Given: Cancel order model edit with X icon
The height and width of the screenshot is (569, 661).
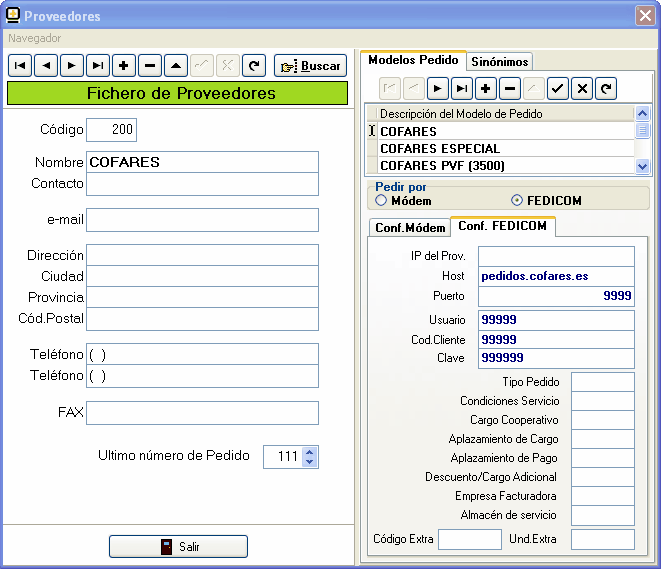Looking at the screenshot, I should click(x=582, y=88).
